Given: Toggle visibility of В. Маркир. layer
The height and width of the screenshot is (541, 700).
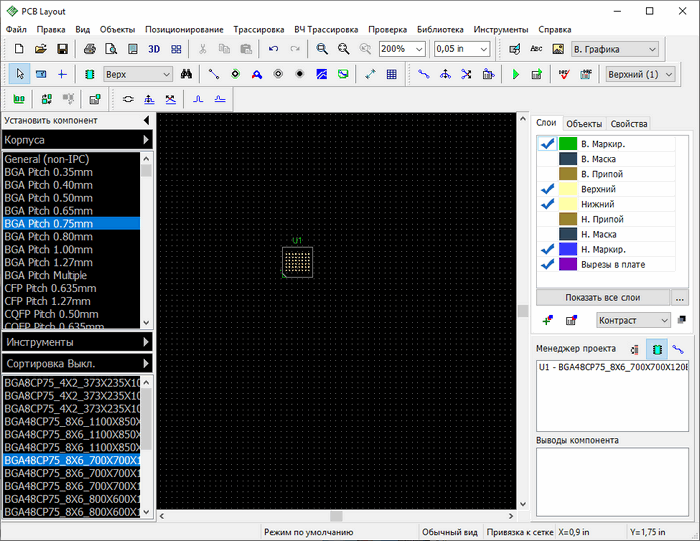Looking at the screenshot, I should [x=547, y=144].
